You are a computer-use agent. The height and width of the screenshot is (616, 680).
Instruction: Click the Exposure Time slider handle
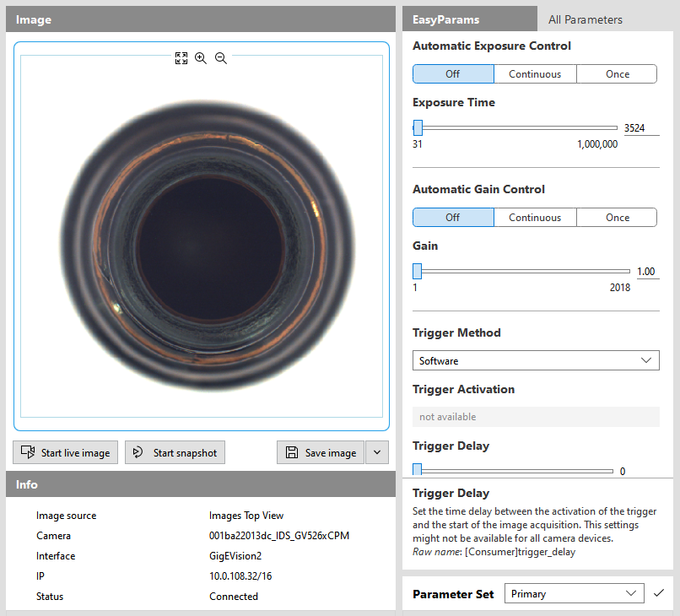pyautogui.click(x=418, y=128)
